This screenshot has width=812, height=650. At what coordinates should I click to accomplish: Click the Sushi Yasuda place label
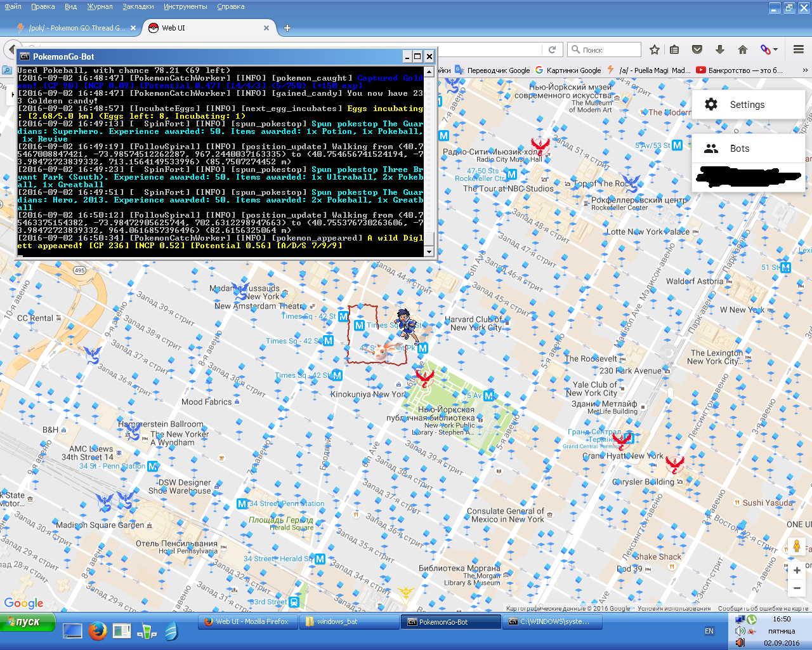coord(768,503)
